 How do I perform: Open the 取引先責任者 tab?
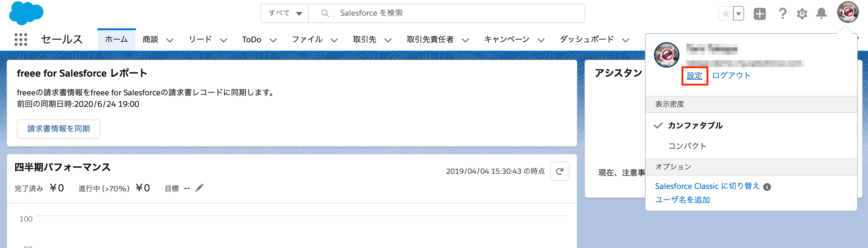(430, 39)
